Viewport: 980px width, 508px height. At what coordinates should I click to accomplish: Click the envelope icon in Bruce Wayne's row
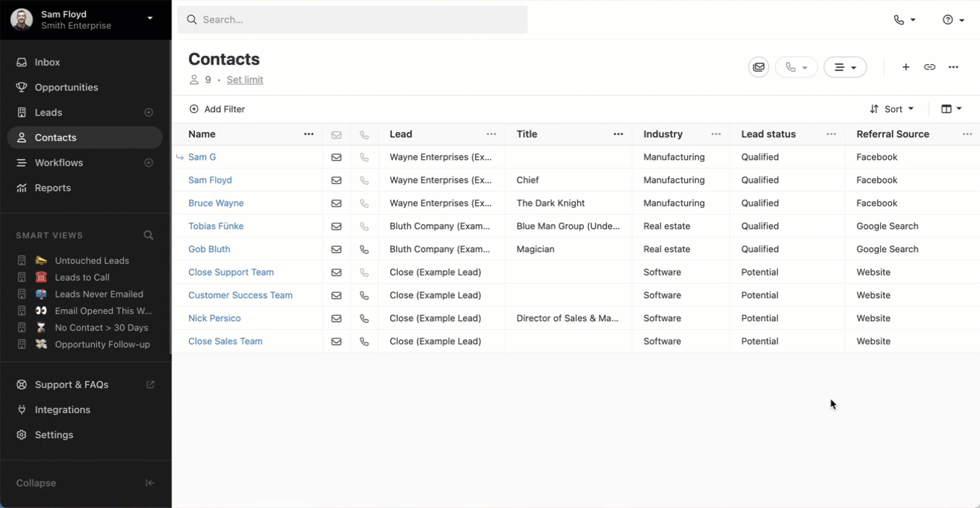[x=336, y=203]
